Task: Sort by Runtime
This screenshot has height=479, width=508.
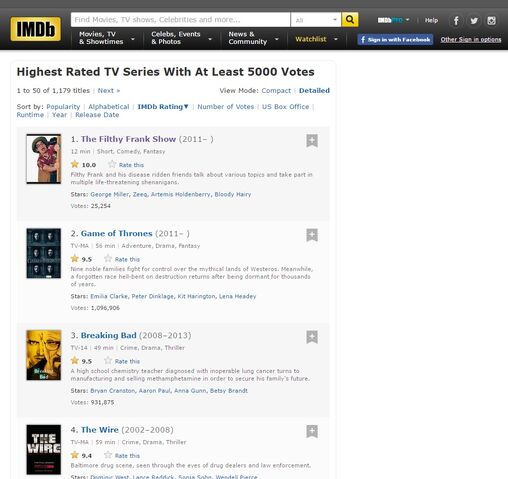Action: (x=30, y=115)
